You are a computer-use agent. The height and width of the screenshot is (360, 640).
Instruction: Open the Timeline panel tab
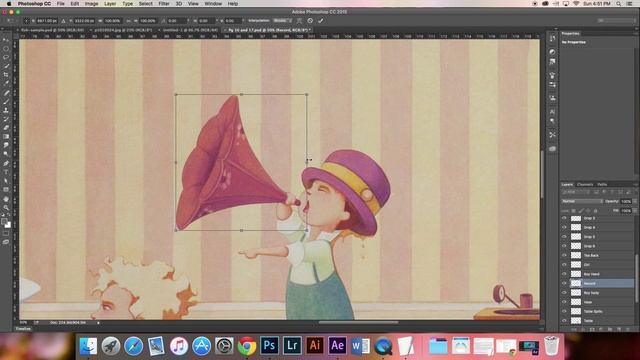(23, 329)
